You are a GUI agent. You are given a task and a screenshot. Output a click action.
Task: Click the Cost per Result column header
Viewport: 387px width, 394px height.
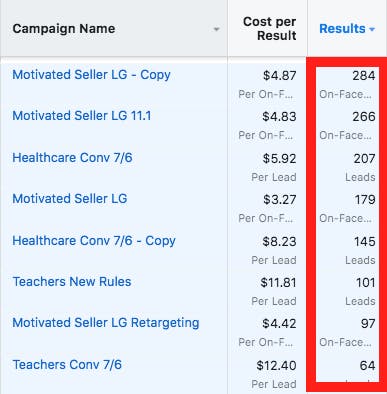click(x=270, y=28)
